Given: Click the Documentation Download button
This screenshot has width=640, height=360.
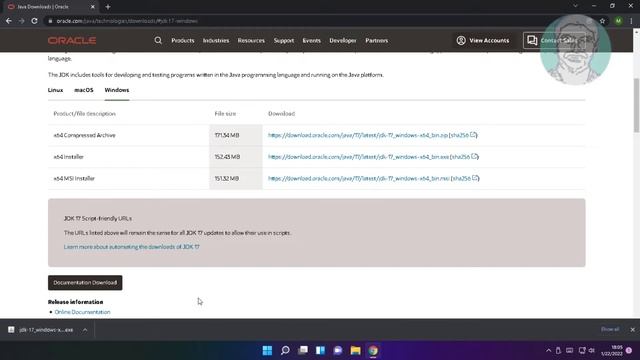Looking at the screenshot, I should pyautogui.click(x=85, y=282).
